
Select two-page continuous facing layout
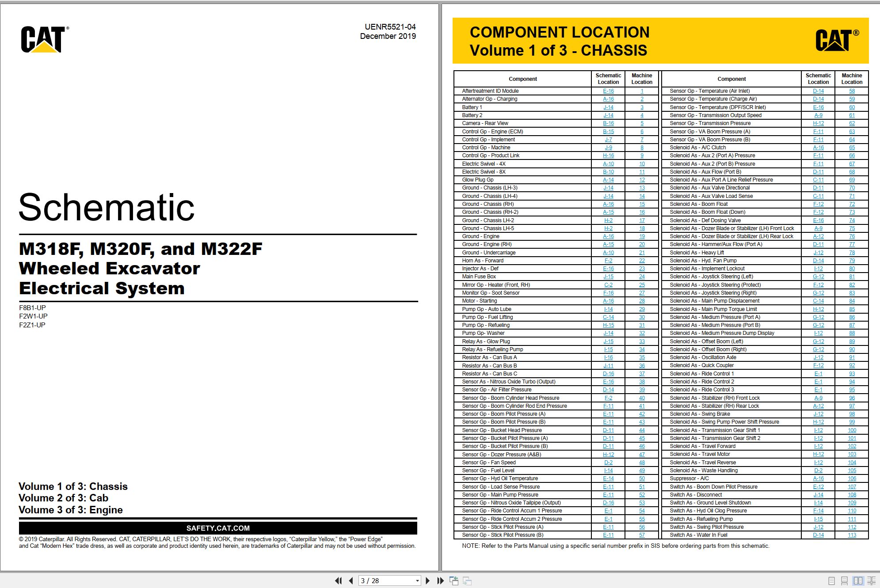(872, 581)
